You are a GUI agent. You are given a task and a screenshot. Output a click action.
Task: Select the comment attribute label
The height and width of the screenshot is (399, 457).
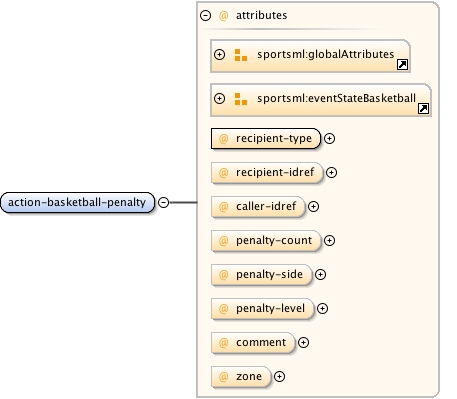click(261, 342)
